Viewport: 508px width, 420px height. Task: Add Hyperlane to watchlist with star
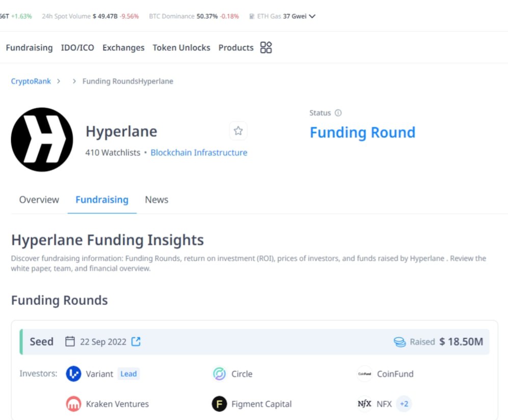coord(238,131)
